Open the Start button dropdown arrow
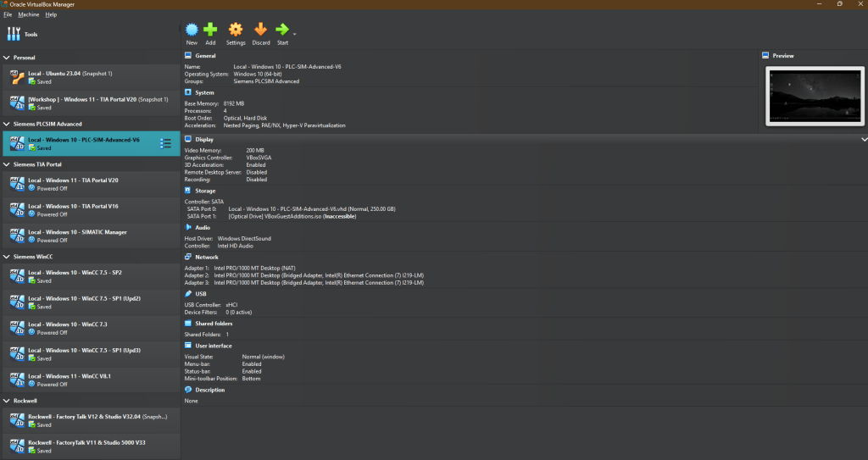 [x=294, y=34]
